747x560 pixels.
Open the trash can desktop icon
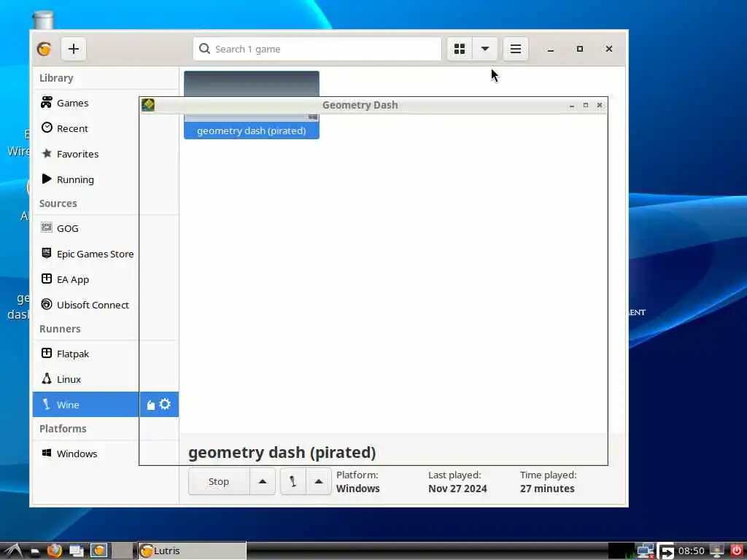[x=43, y=21]
